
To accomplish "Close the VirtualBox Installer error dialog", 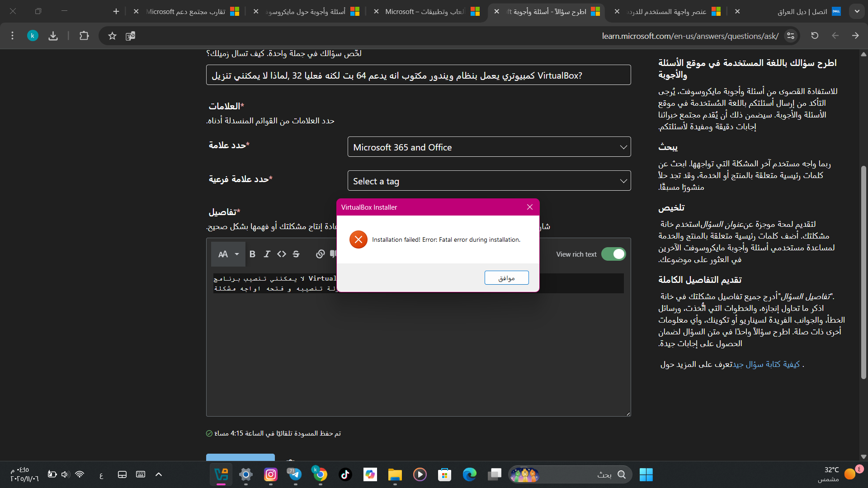I will [530, 207].
